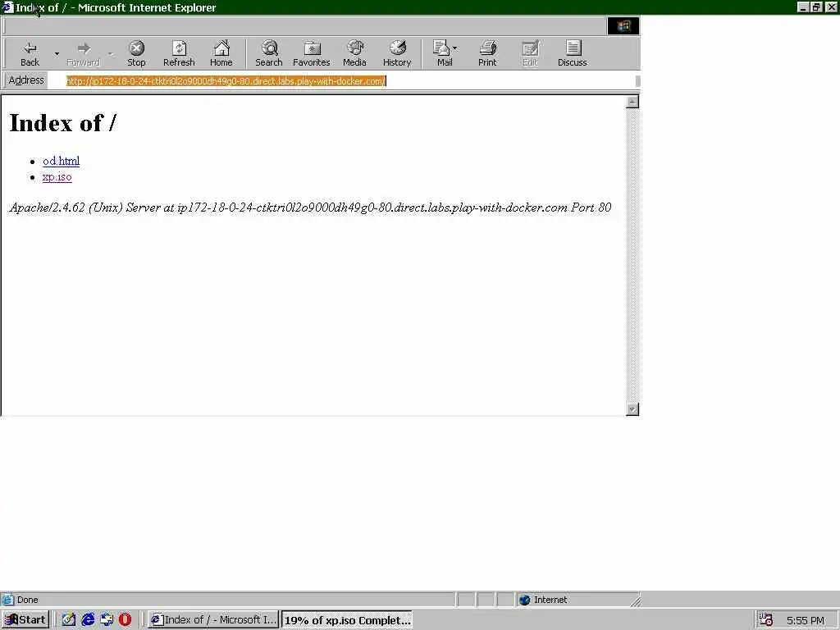Open the Back history dropdown arrow

57,53
